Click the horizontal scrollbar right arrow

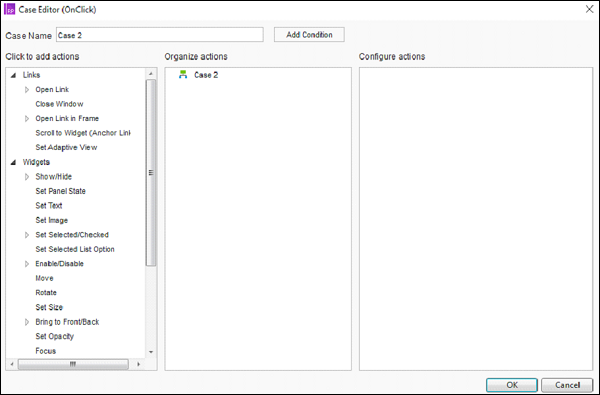tap(139, 364)
